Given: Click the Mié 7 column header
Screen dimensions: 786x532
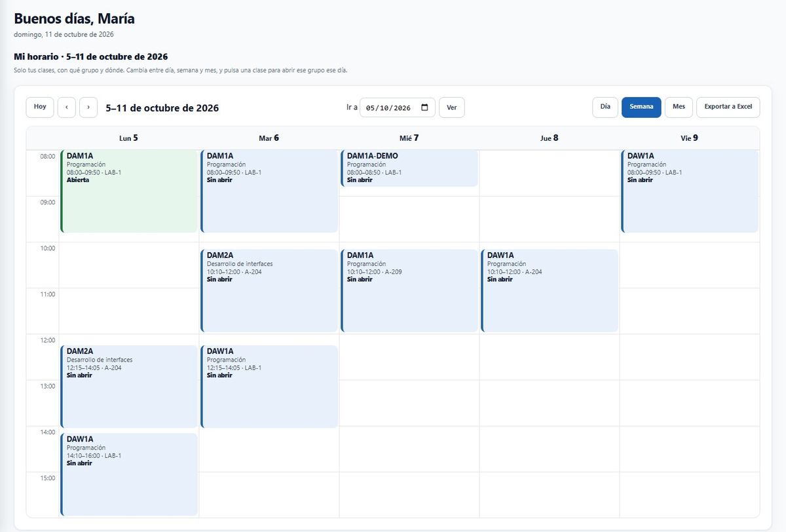Looking at the screenshot, I should 409,138.
